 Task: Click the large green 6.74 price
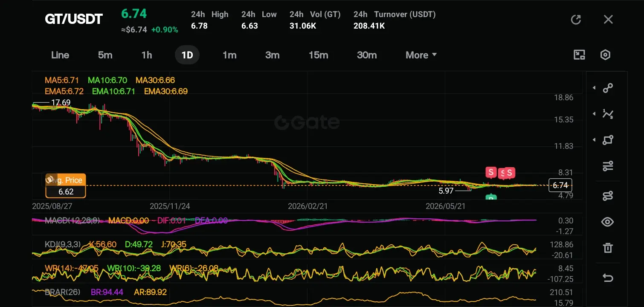coord(134,14)
